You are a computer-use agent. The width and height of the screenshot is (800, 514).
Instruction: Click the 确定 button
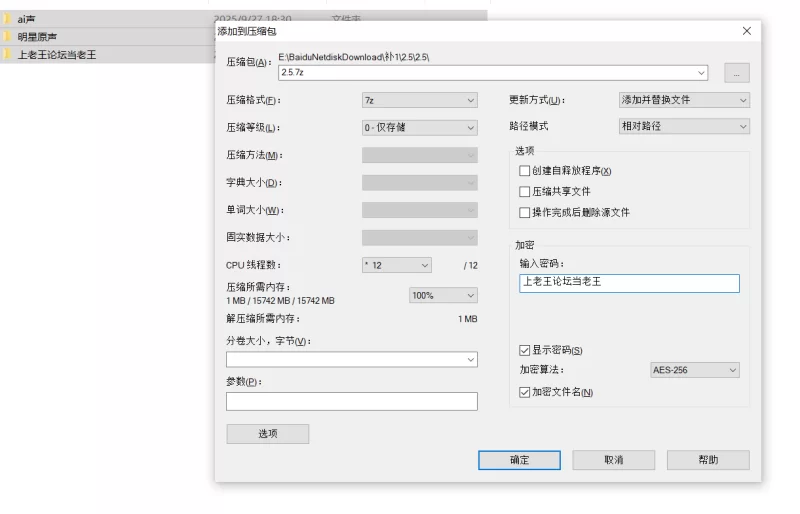pyautogui.click(x=519, y=460)
